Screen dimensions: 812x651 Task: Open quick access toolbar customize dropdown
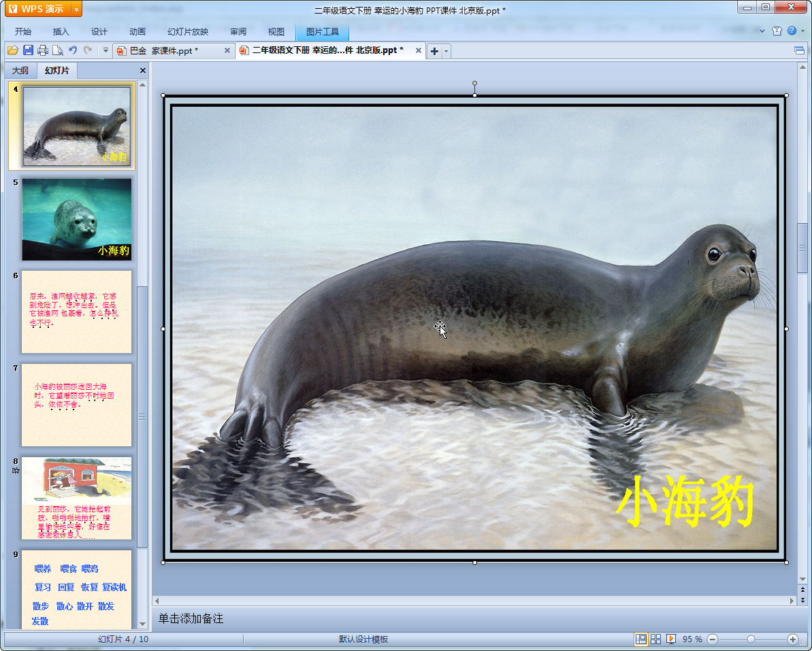coord(105,50)
